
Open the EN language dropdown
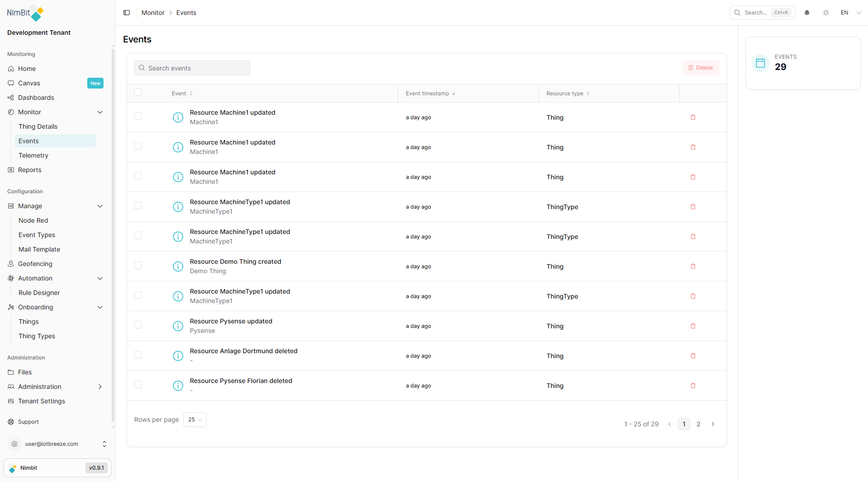click(851, 13)
